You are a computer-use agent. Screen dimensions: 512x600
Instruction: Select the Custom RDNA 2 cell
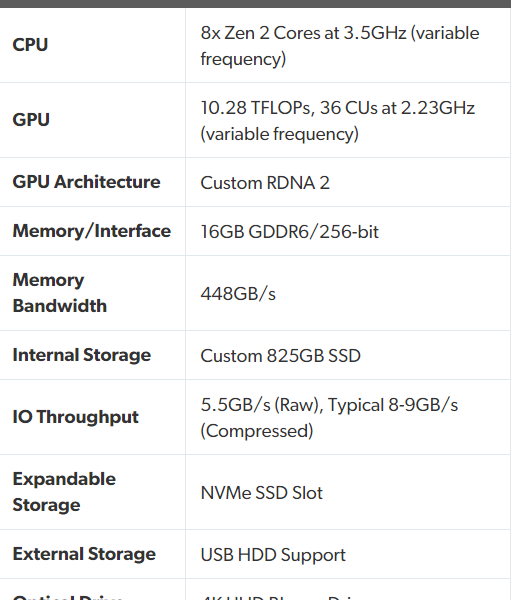click(265, 183)
